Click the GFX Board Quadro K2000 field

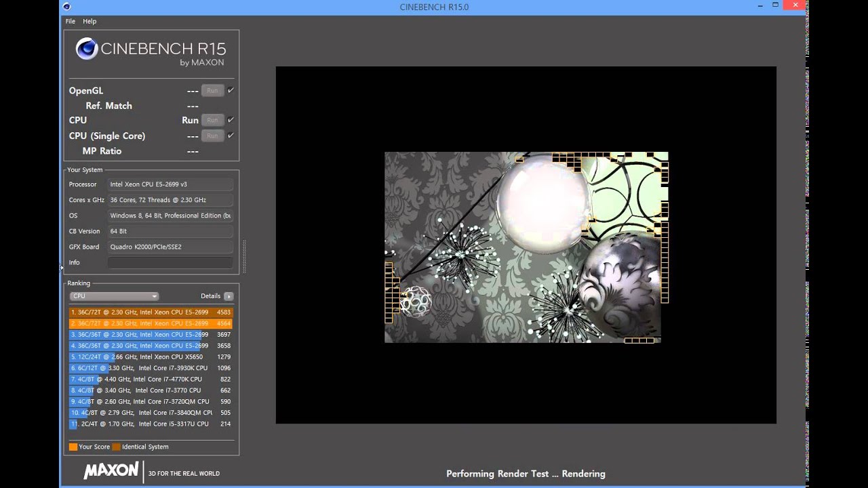[x=170, y=247]
